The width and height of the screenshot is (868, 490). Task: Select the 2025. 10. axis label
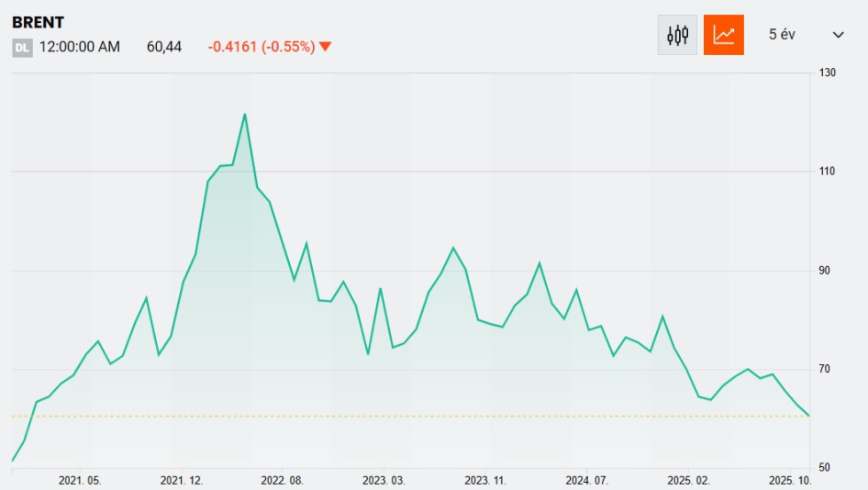coord(789,480)
